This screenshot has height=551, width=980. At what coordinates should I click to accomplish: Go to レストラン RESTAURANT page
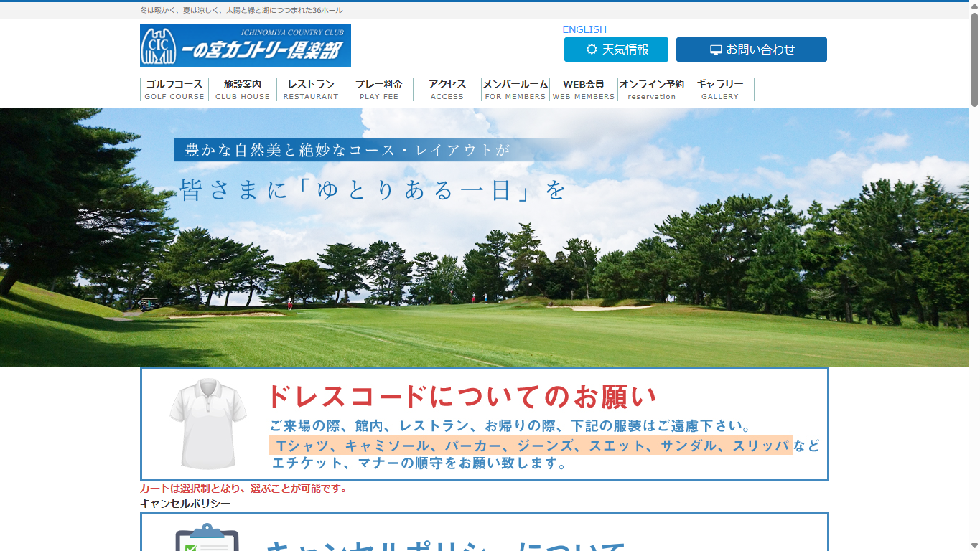[311, 90]
